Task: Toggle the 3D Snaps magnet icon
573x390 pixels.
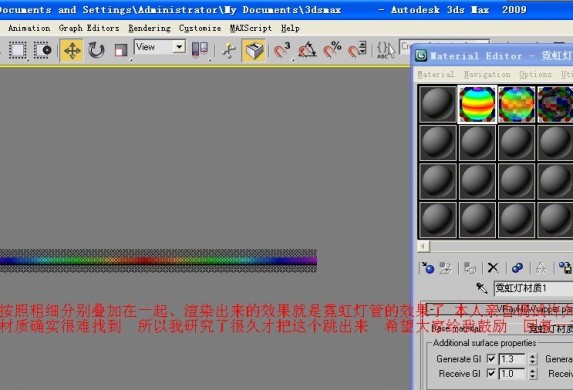Action: [x=282, y=50]
